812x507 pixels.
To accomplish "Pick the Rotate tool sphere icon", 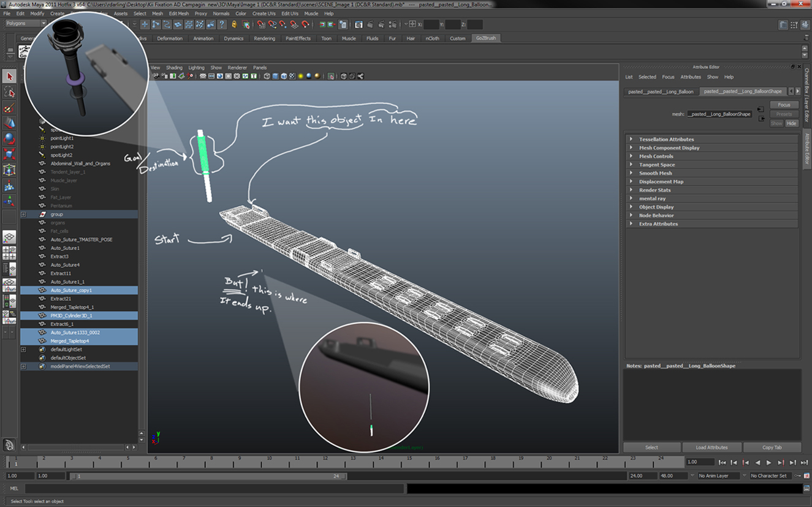I will click(x=9, y=139).
